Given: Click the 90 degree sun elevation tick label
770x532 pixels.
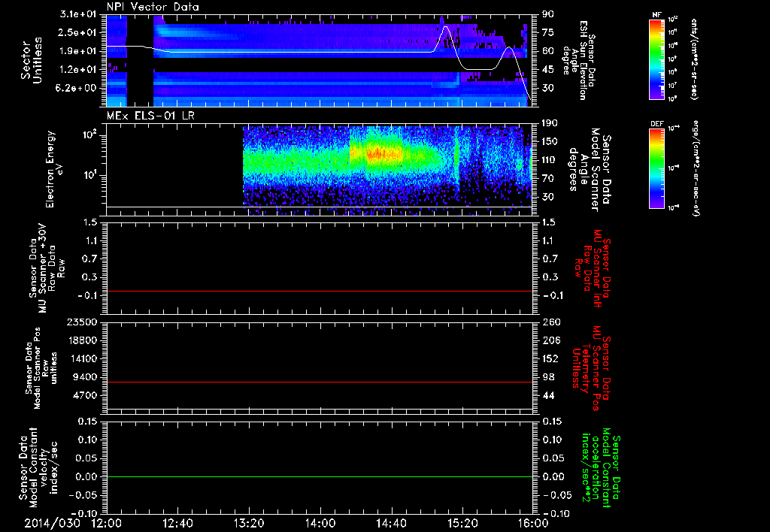Looking at the screenshot, I should click(x=548, y=14).
